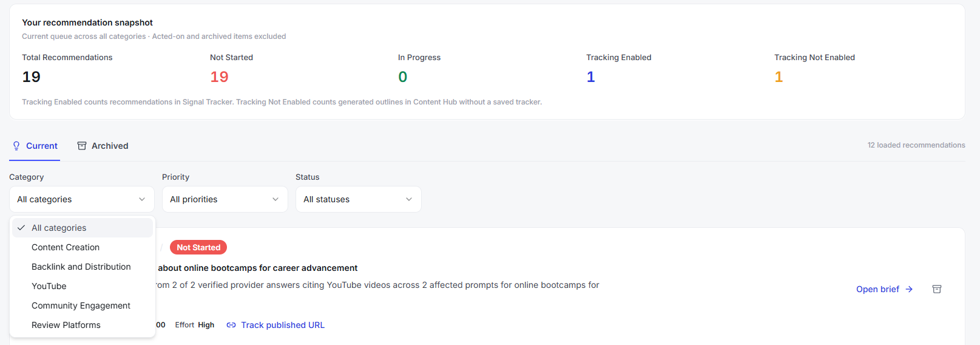Image resolution: width=980 pixels, height=345 pixels.
Task: Select the checked All categories option in list
Action: [83, 228]
